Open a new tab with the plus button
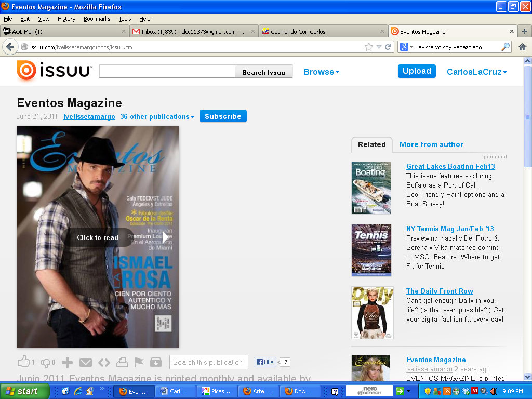This screenshot has width=532, height=399. (x=525, y=31)
